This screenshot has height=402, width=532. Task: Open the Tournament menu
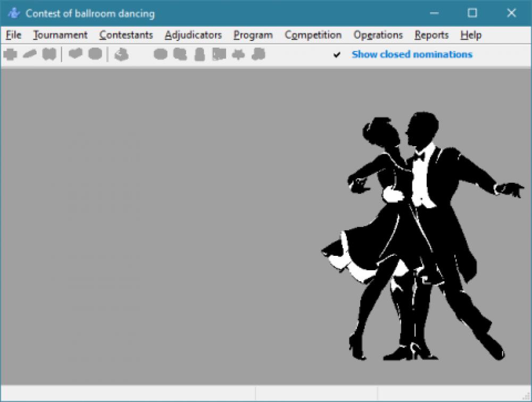[x=60, y=35]
